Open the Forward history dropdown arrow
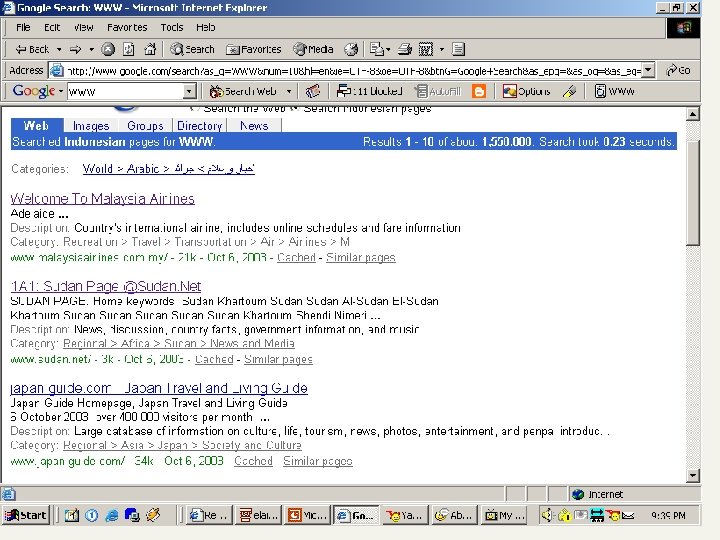The width and height of the screenshot is (720, 540). (x=91, y=49)
